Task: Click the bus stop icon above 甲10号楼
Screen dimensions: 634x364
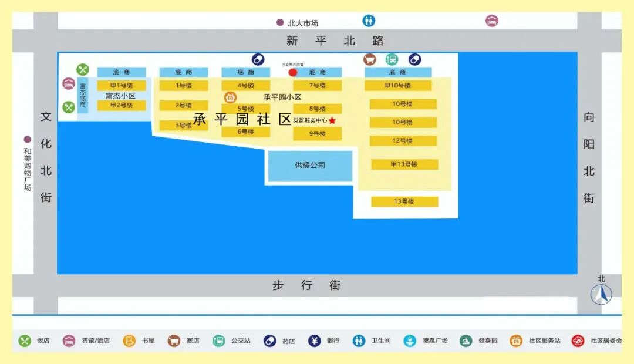Action: (392, 59)
